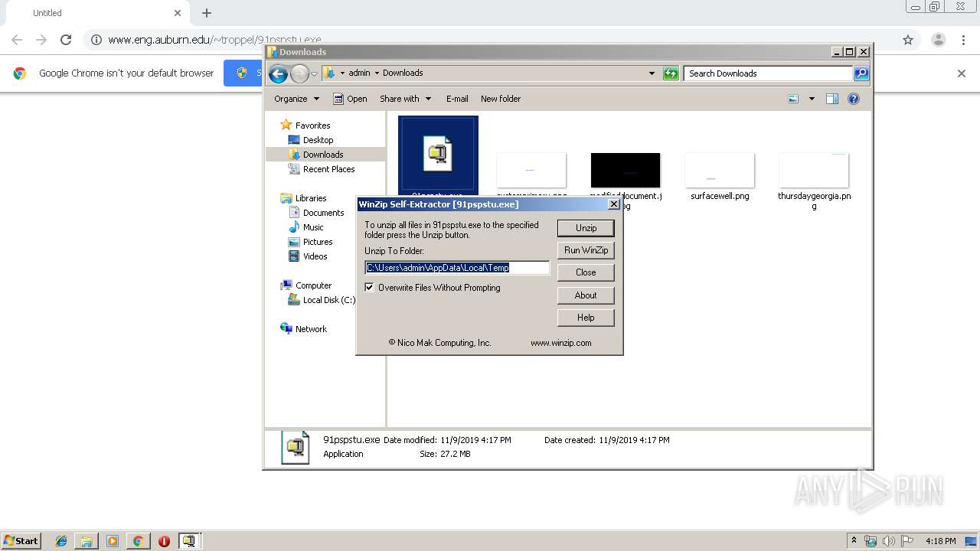Viewport: 980px width, 551px height.
Task: Open Windows Media Player from taskbar
Action: pos(113,541)
